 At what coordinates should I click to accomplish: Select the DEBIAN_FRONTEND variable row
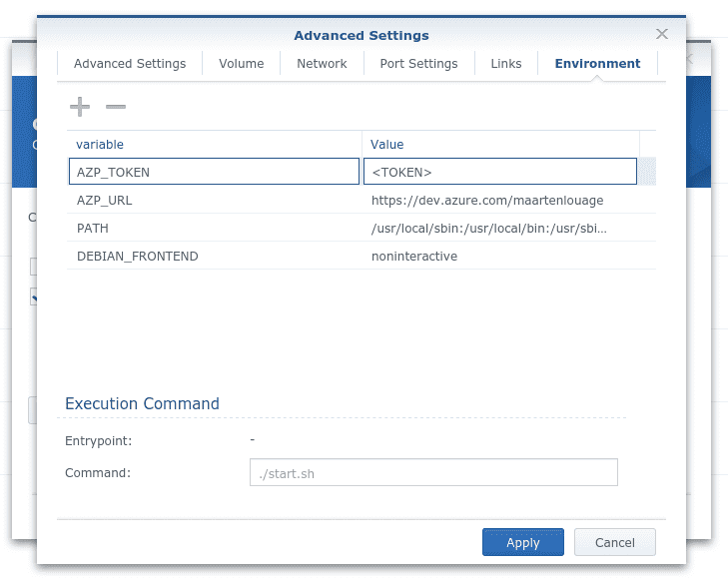362,256
